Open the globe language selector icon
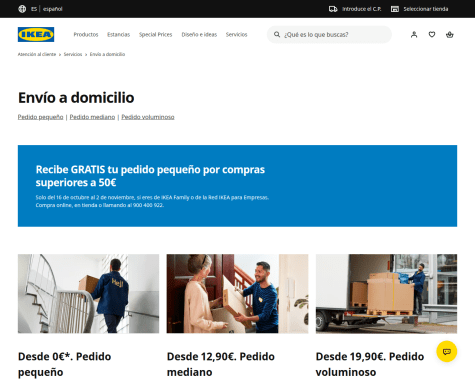The width and height of the screenshot is (475, 380). click(x=22, y=9)
